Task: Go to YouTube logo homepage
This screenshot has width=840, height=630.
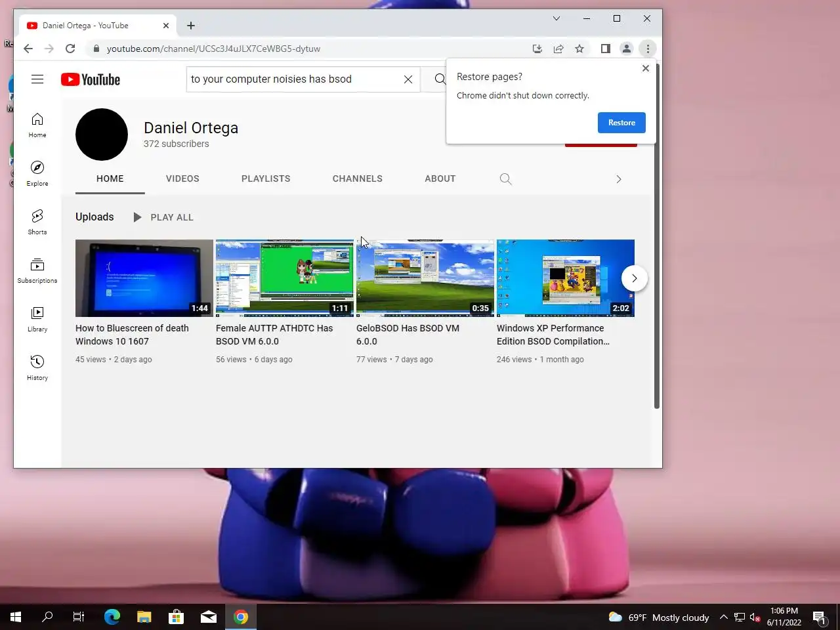Action: [91, 79]
